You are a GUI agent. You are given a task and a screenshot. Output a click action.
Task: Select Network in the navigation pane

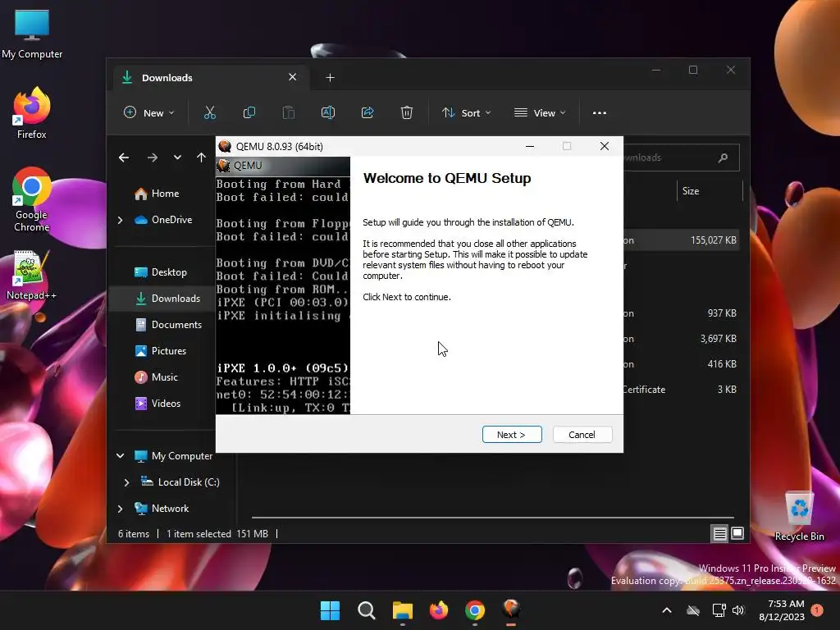pyautogui.click(x=162, y=509)
